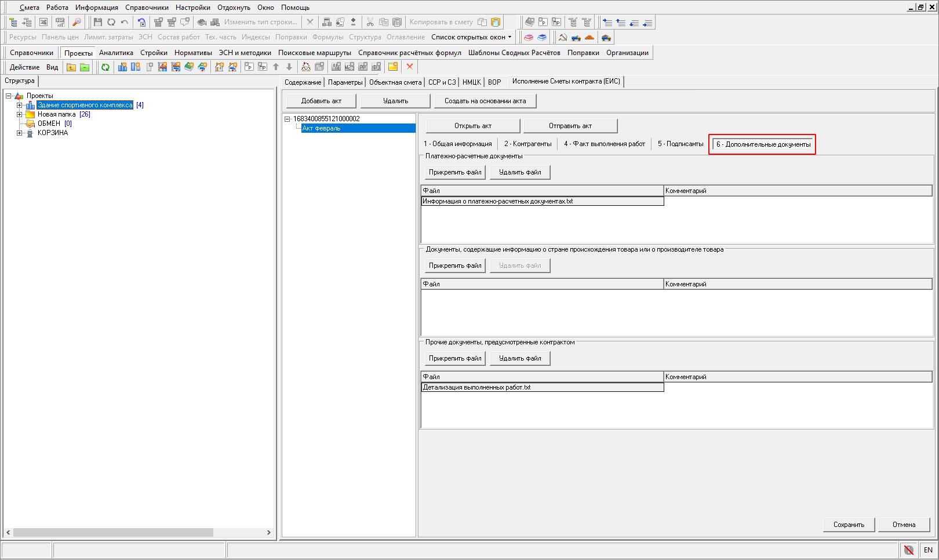Image resolution: width=939 pixels, height=560 pixels.
Task: Click the yellow folder-up icon in projects toolbar
Action: [x=71, y=67]
